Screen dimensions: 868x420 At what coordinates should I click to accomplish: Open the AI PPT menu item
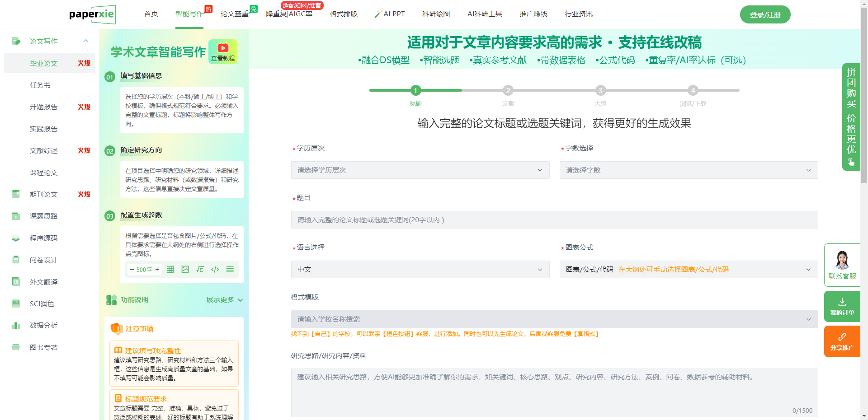point(390,14)
